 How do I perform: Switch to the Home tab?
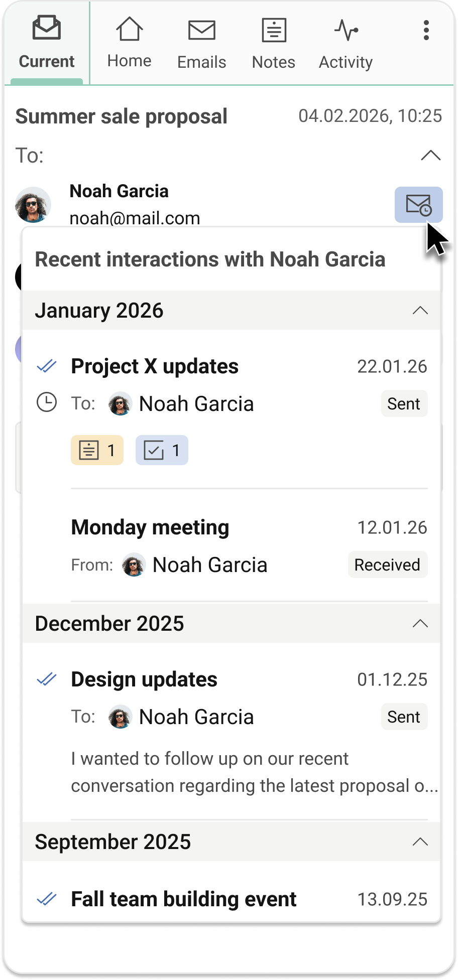130,43
